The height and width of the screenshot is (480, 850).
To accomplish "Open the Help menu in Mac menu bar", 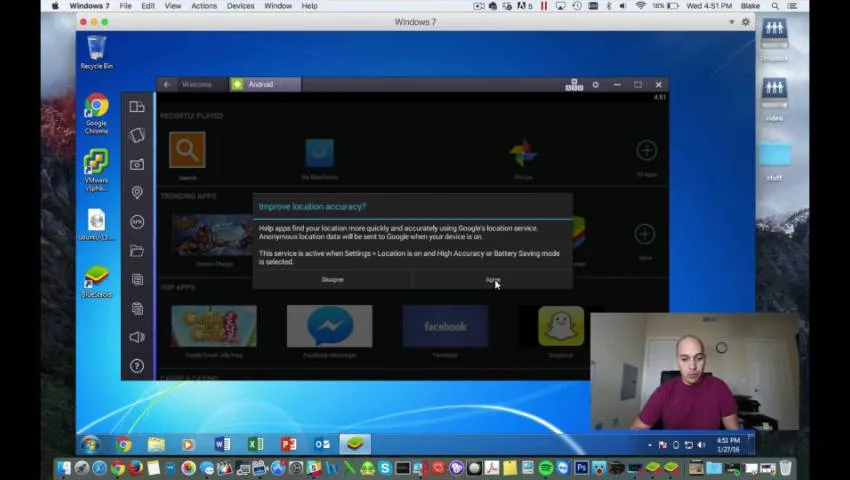I will coord(310,5).
